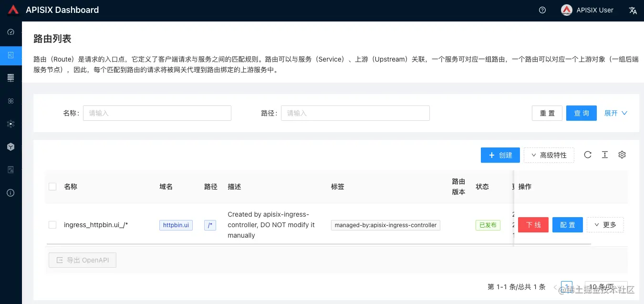Open the dashboard gauge sidebar icon
This screenshot has width=644, height=304.
pyautogui.click(x=11, y=32)
